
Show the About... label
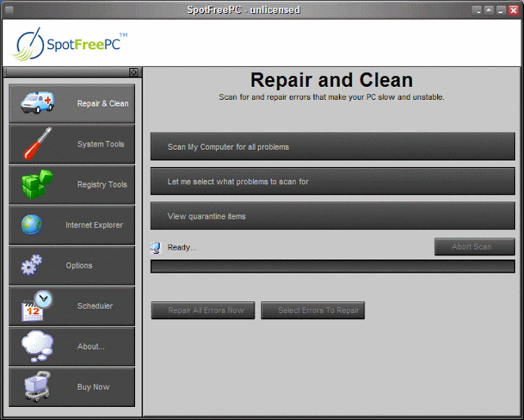coord(91,346)
